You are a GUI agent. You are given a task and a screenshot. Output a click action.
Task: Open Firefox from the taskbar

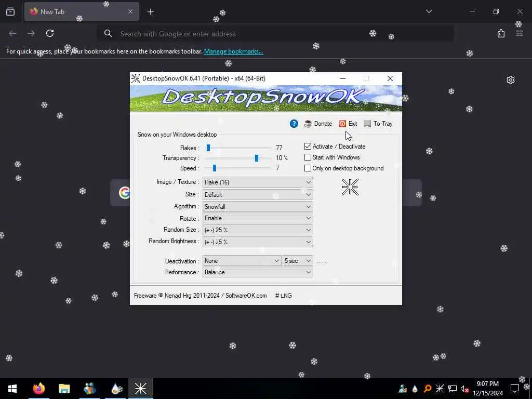[x=38, y=389]
